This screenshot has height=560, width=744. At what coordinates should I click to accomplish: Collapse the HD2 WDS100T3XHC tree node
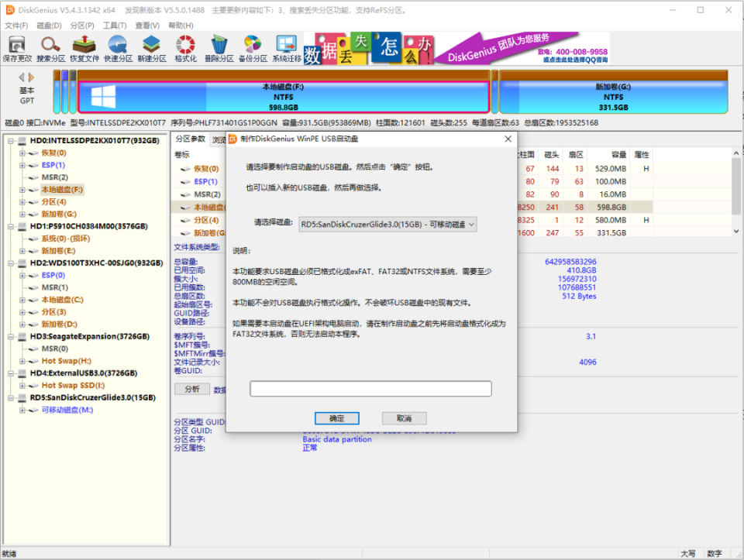coord(10,263)
